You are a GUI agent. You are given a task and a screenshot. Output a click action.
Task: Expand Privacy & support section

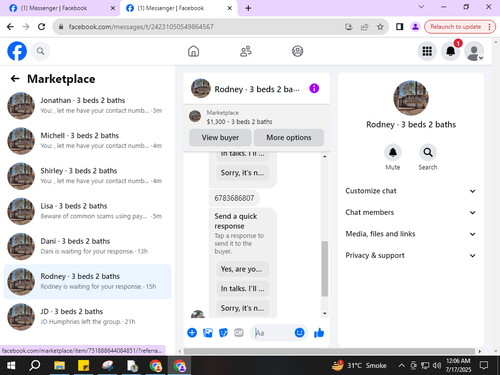click(410, 255)
